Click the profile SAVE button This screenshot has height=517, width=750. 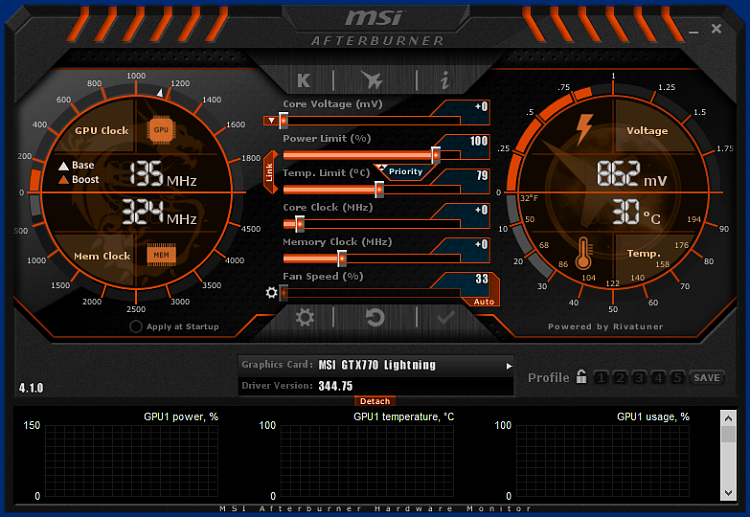(706, 378)
